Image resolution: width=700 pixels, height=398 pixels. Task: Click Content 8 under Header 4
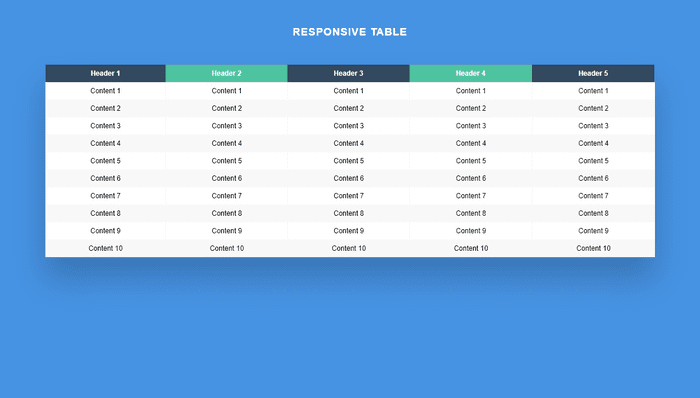point(471,213)
